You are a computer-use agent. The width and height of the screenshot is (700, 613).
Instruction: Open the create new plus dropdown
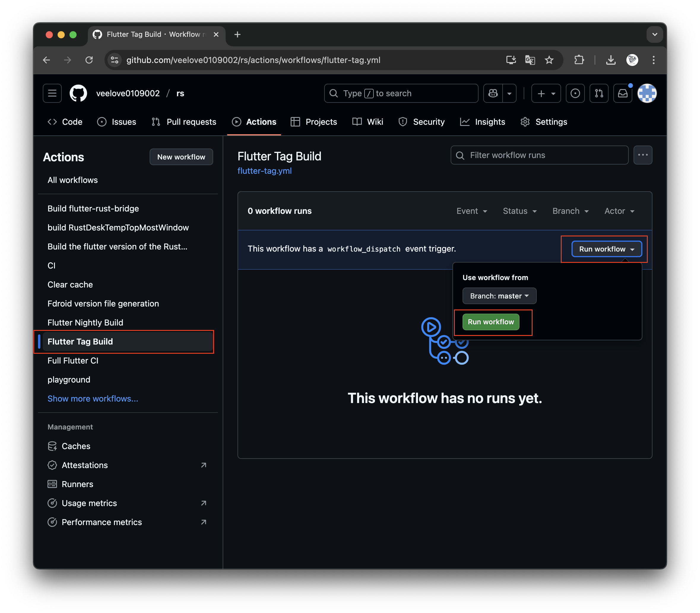(x=546, y=93)
